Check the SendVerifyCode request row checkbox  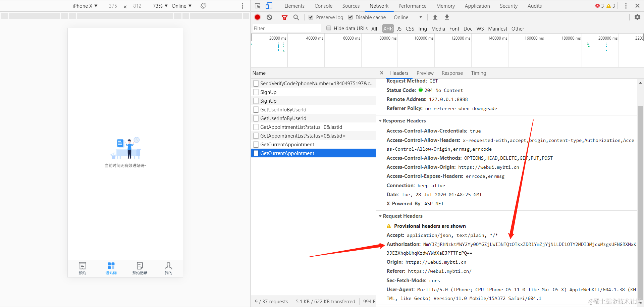256,83
